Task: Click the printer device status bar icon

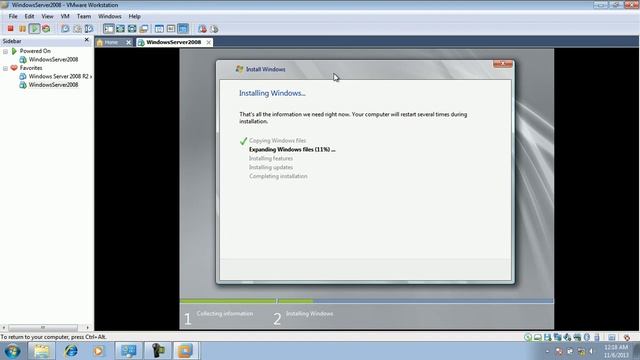Action: (577, 337)
